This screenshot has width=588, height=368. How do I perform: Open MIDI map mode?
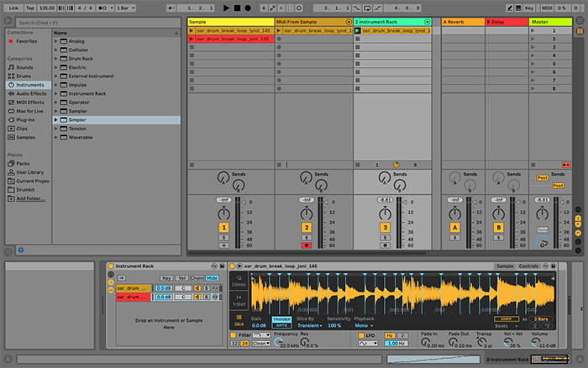(x=547, y=8)
